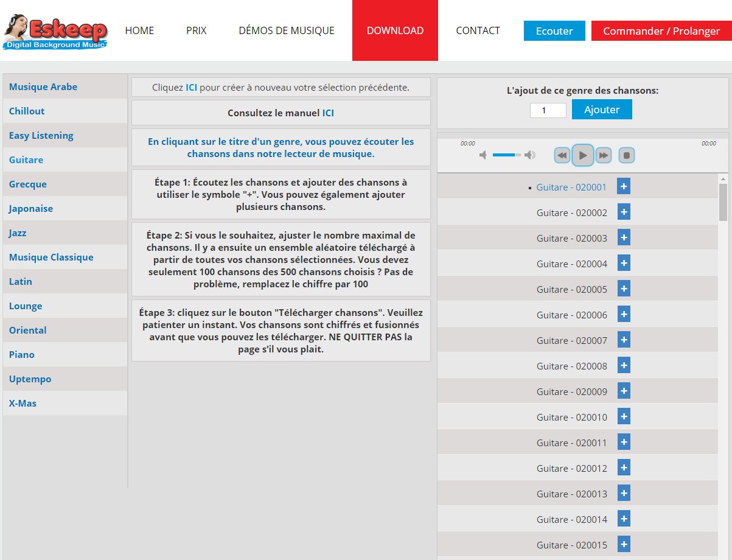Add song Guitare - 020012 with plus icon
732x560 pixels.
tap(624, 467)
